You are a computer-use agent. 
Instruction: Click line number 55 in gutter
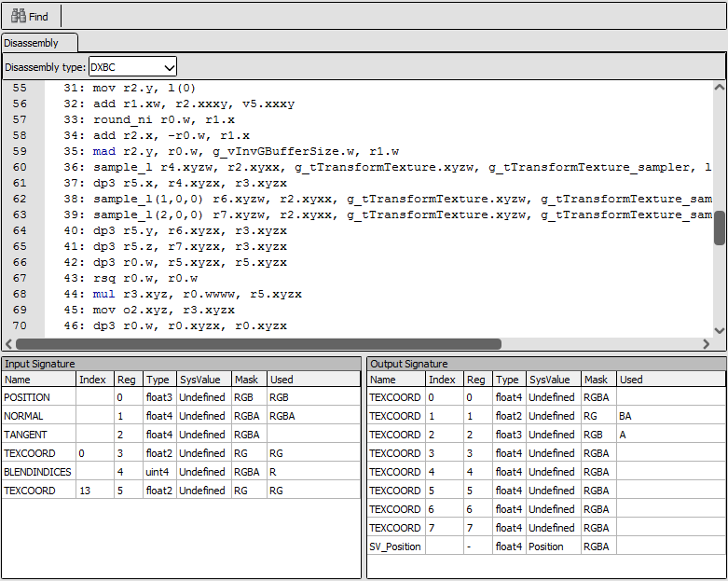tap(20, 88)
